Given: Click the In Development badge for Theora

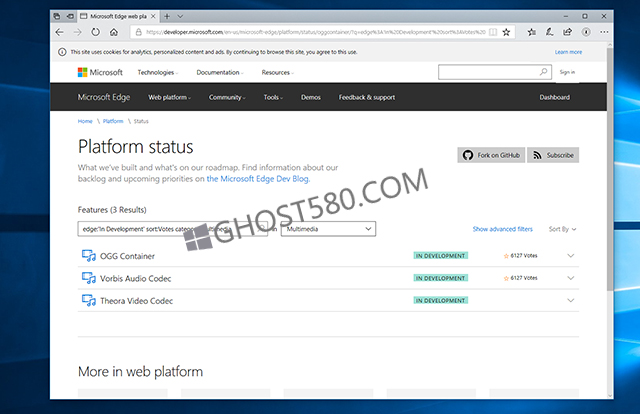Looking at the screenshot, I should 441,300.
